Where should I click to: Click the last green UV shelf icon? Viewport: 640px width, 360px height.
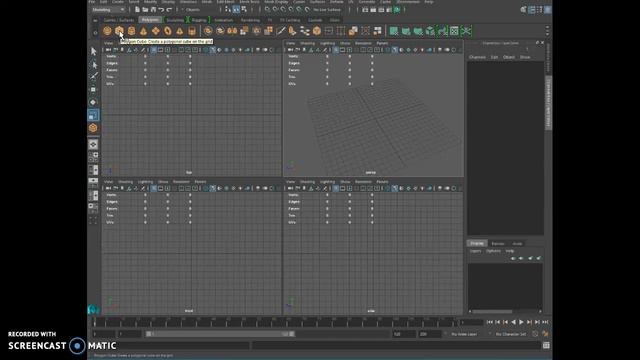(x=467, y=31)
